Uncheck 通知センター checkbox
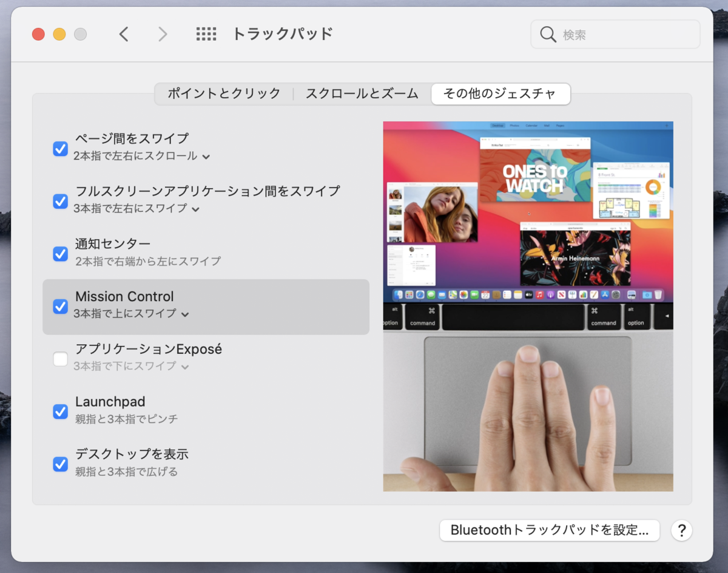728x573 pixels. click(60, 254)
